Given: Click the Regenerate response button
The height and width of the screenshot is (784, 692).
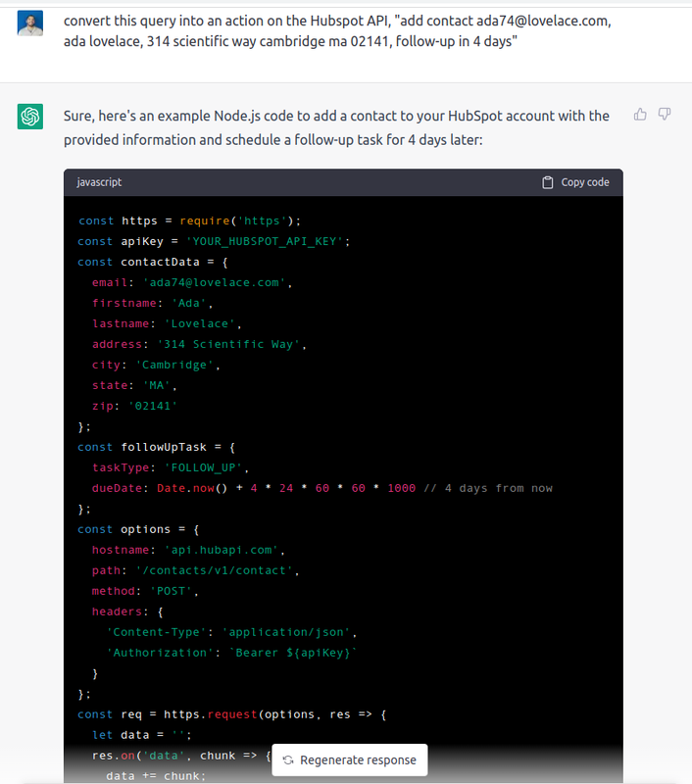Looking at the screenshot, I should pos(350,760).
